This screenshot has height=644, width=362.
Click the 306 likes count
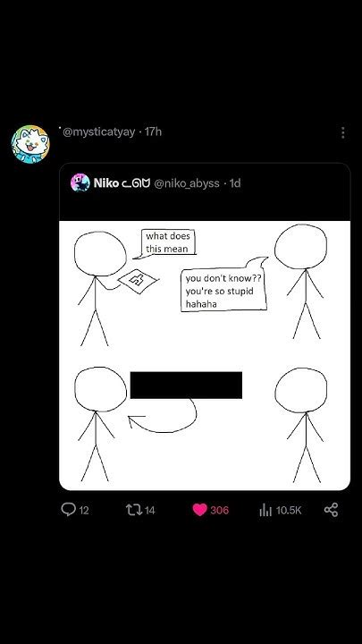pos(220,511)
